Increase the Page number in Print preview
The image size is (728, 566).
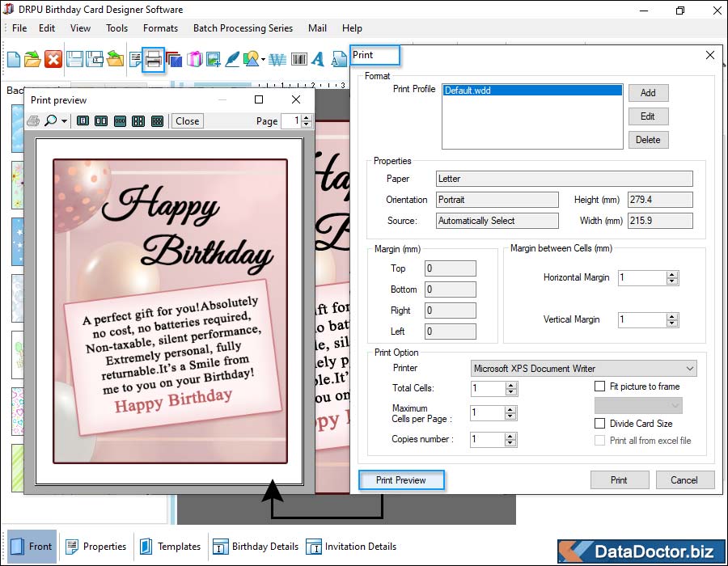(x=306, y=118)
